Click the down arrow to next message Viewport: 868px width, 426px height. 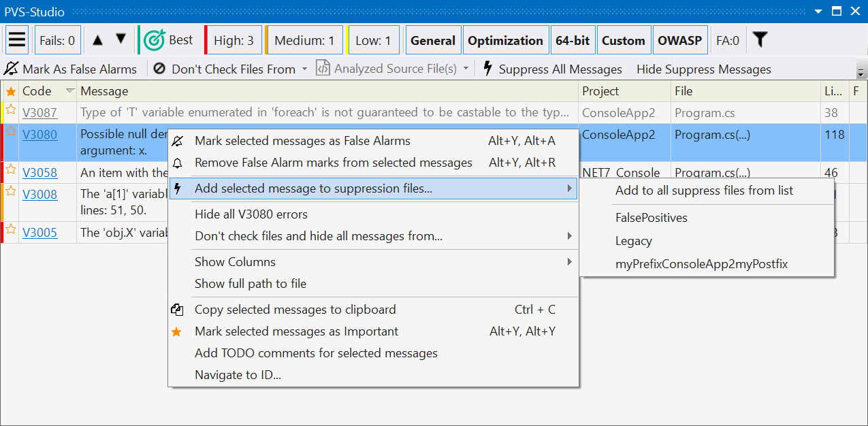[120, 39]
